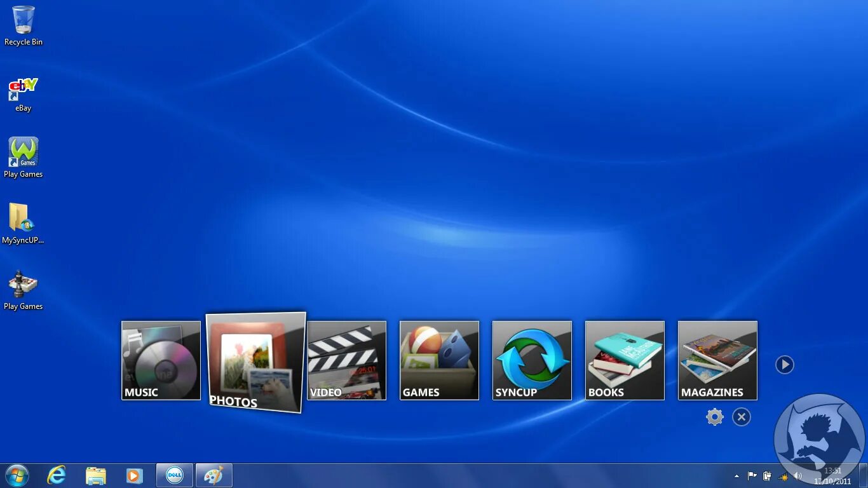Open Windows Explorer from taskbar
This screenshot has width=868, height=488.
(x=96, y=475)
